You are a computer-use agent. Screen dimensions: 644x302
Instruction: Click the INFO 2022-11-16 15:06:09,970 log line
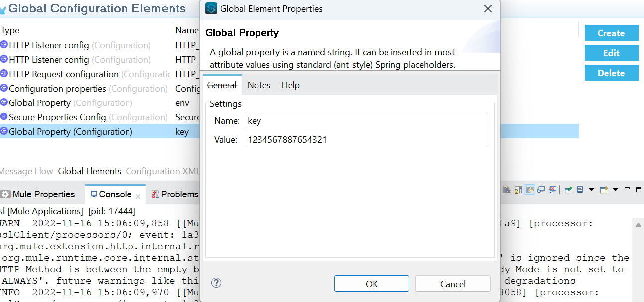100,292
